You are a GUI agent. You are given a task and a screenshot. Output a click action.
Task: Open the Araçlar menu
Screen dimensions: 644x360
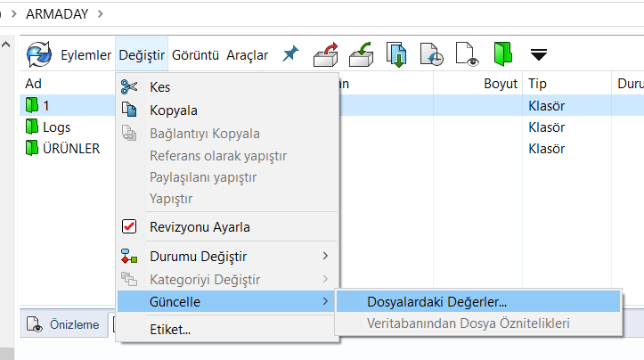click(x=247, y=55)
